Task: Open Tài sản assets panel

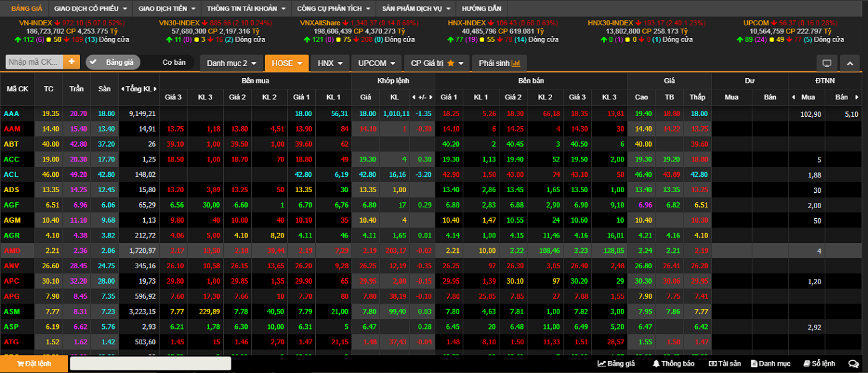Action: coord(724,364)
